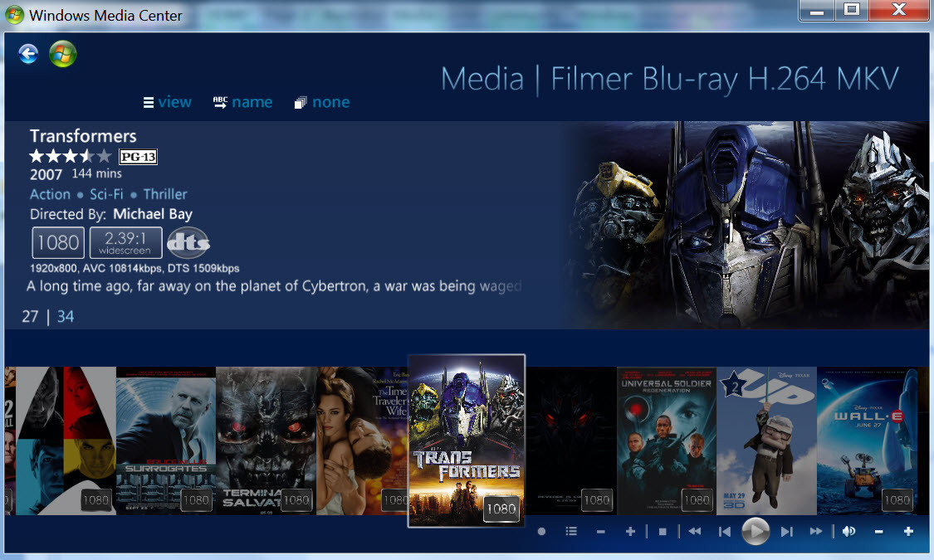
Task: Close the Windows Media Center window
Action: pyautogui.click(x=899, y=10)
